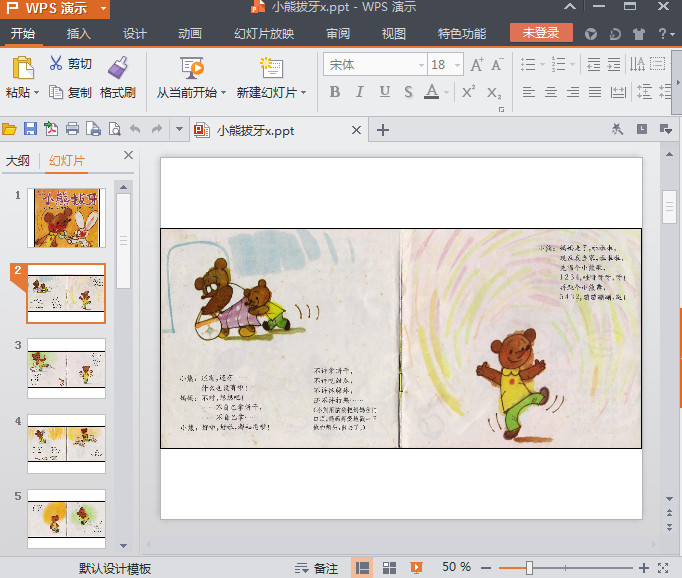Click the zoom slider handle
Image resolution: width=682 pixels, height=578 pixels.
(x=529, y=568)
